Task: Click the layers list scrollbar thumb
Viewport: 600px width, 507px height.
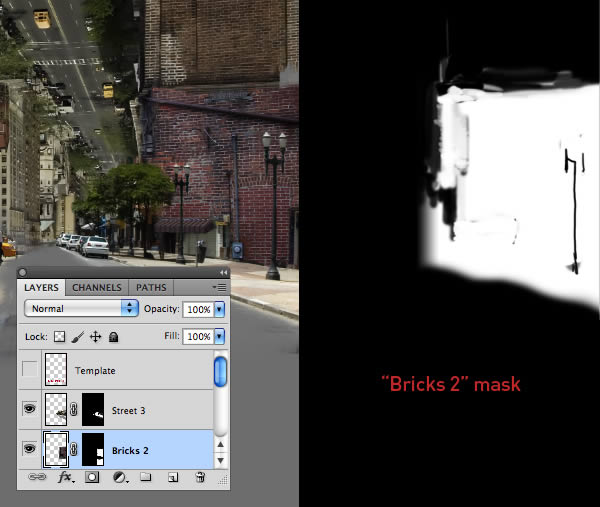Action: tap(220, 371)
